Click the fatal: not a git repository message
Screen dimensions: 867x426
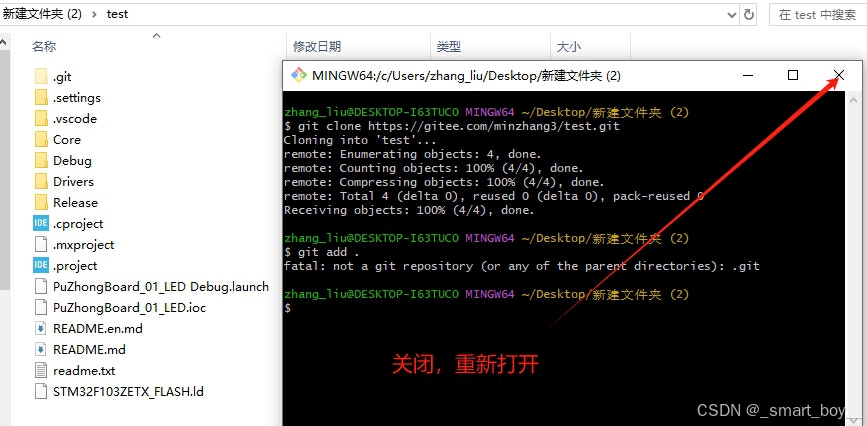coord(521,266)
